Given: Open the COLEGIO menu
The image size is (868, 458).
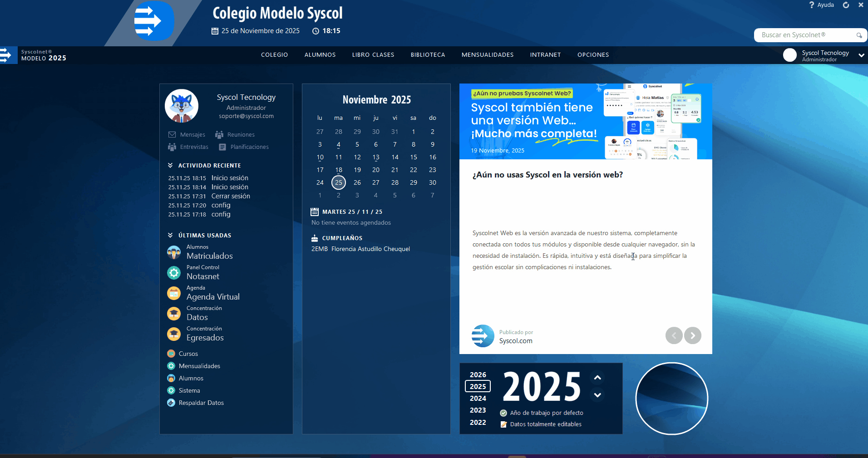Looking at the screenshot, I should [275, 55].
